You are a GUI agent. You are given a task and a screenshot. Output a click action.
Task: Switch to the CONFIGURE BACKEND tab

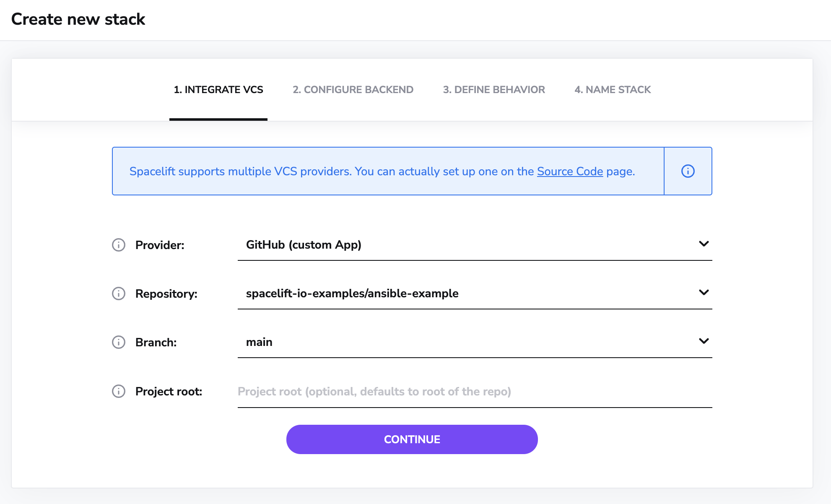tap(353, 89)
